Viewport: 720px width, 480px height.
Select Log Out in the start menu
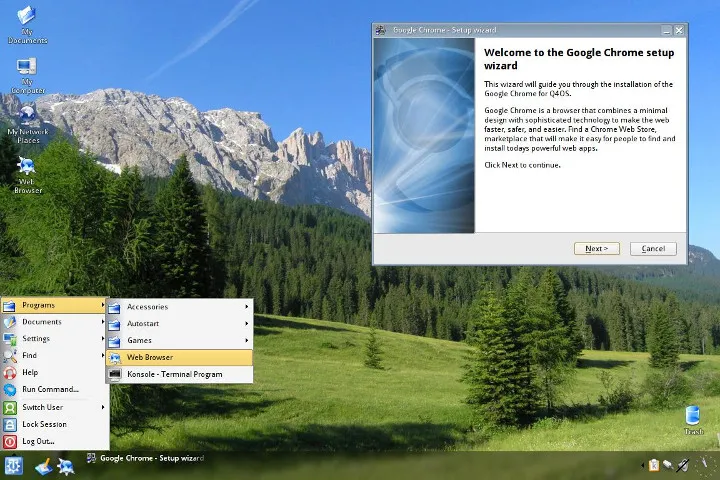pyautogui.click(x=54, y=441)
